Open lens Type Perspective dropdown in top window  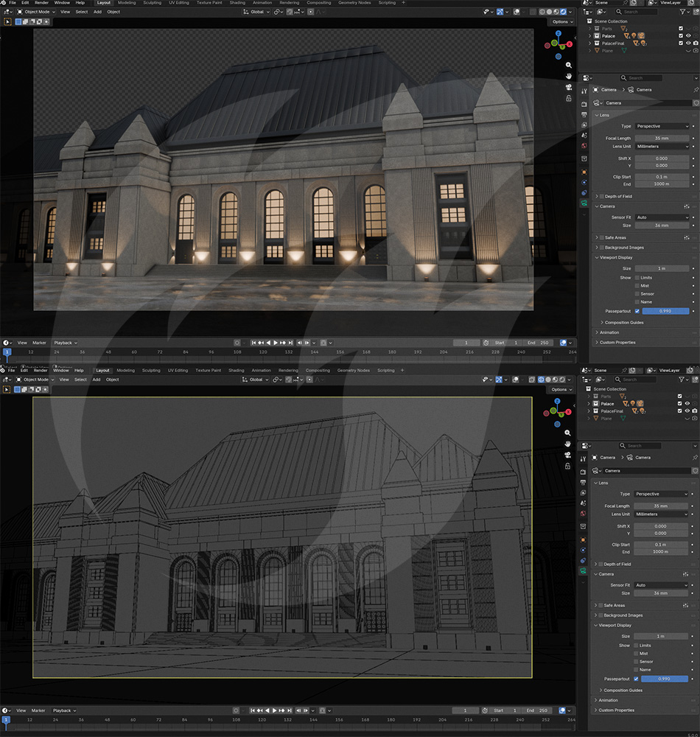(662, 126)
